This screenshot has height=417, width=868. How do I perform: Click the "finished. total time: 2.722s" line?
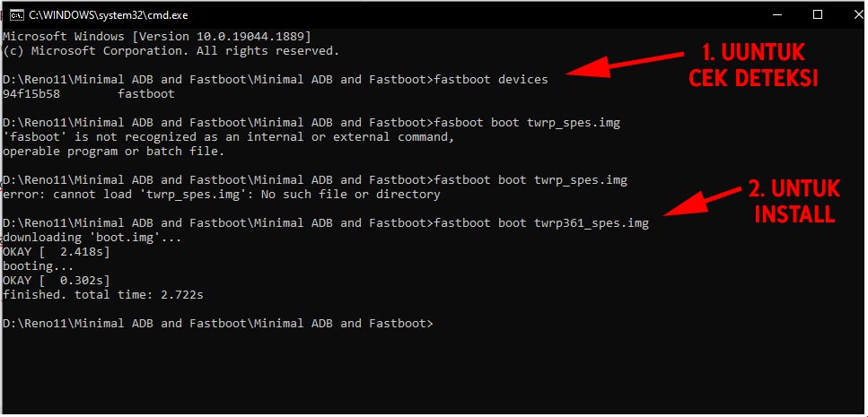point(109,294)
